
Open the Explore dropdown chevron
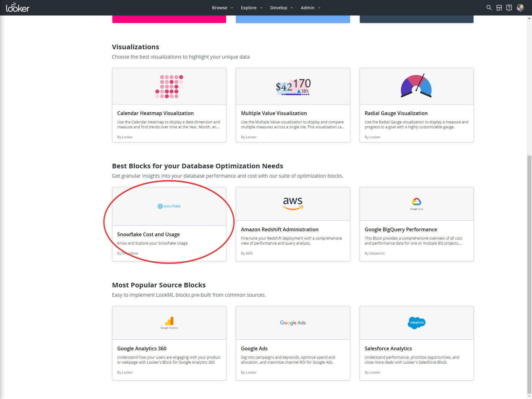pos(261,7)
